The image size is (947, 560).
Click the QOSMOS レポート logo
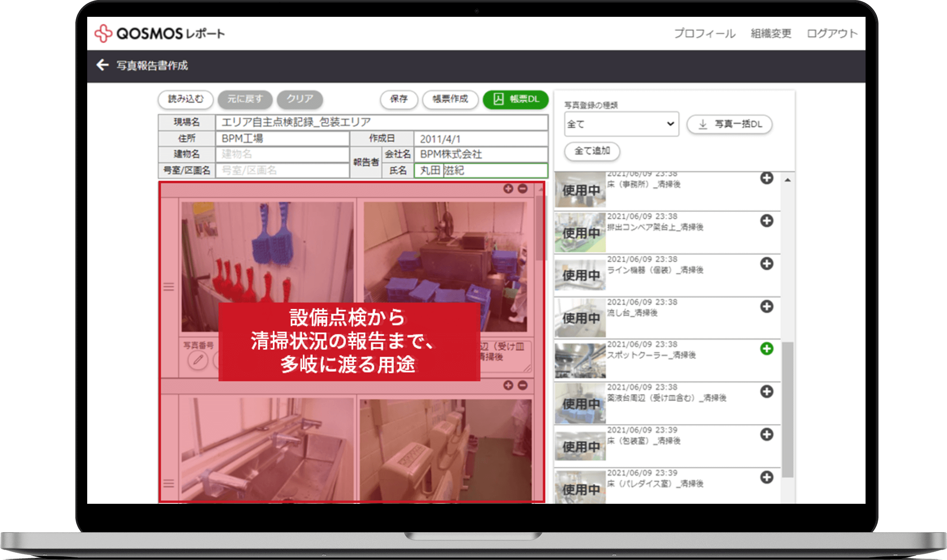pyautogui.click(x=159, y=33)
